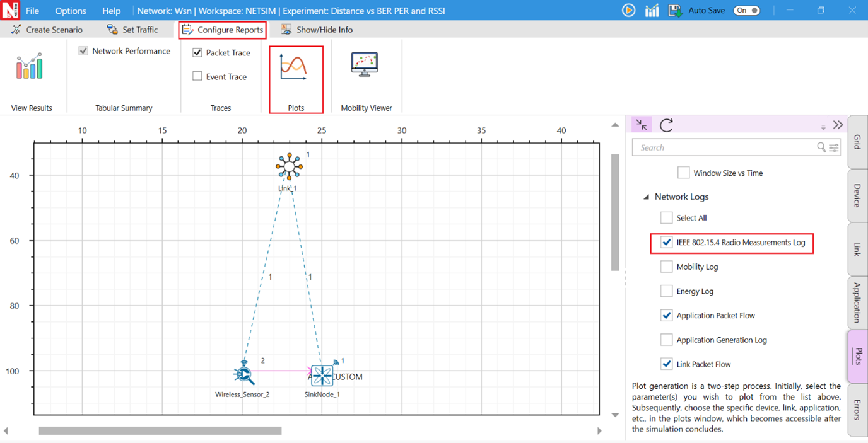Click the Search field in the plots panel
This screenshot has height=443, width=868.
pos(725,147)
